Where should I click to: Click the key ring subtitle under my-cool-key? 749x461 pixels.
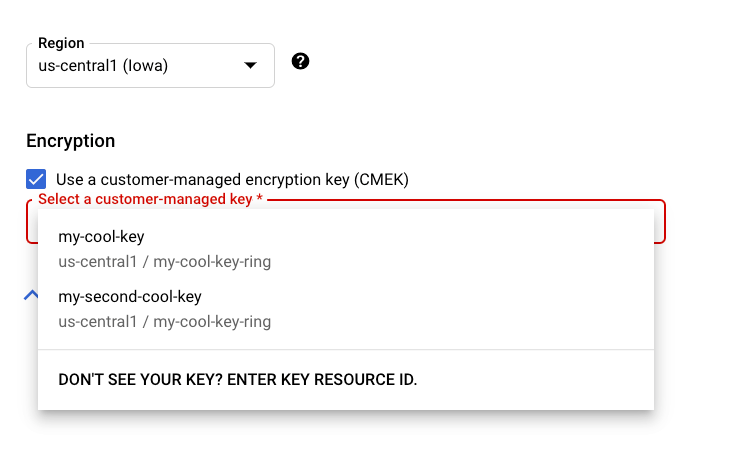(165, 262)
